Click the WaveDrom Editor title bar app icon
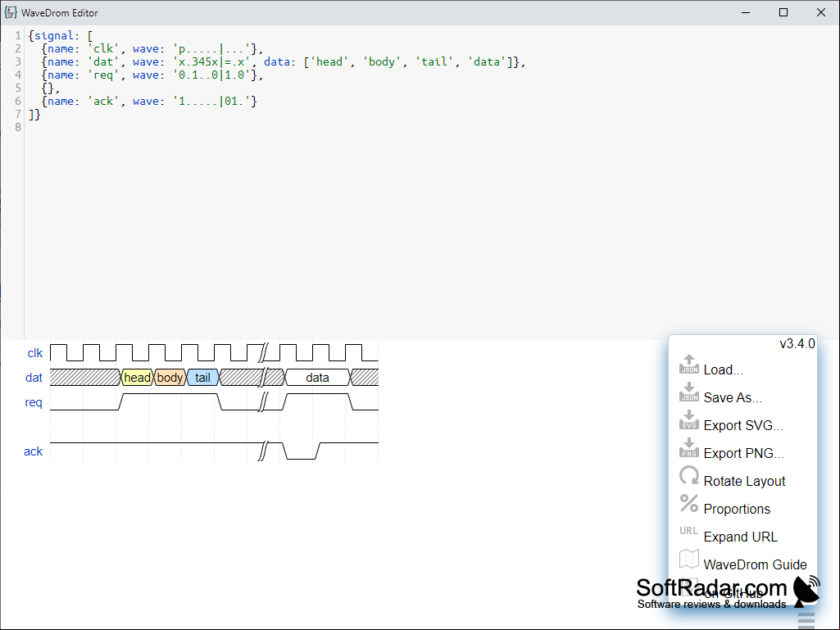This screenshot has width=840, height=630. [11, 12]
